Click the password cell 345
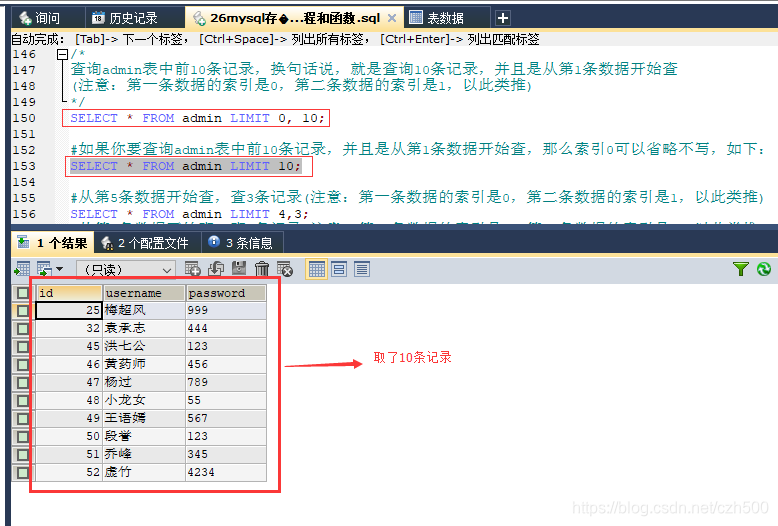 click(226, 455)
